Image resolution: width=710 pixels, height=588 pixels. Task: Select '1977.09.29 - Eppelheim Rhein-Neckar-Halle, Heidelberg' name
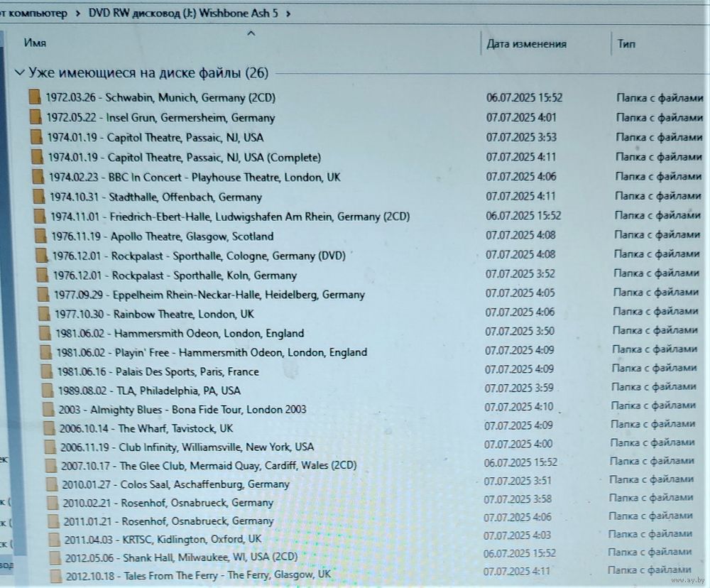[x=209, y=295]
